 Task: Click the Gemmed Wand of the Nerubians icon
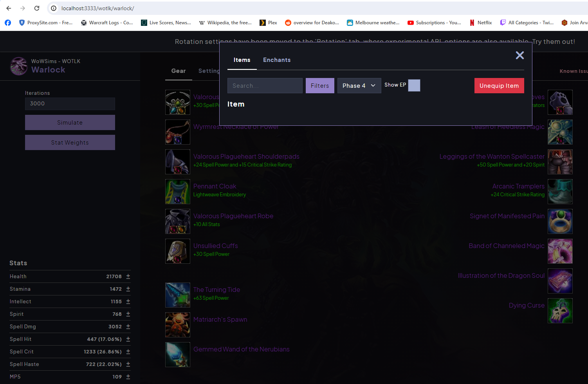[177, 355]
